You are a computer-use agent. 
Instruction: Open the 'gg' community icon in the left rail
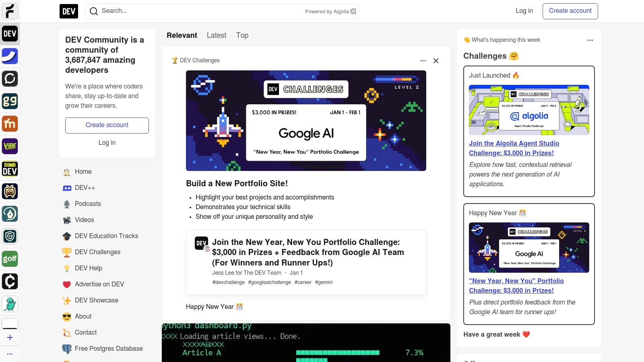10,101
